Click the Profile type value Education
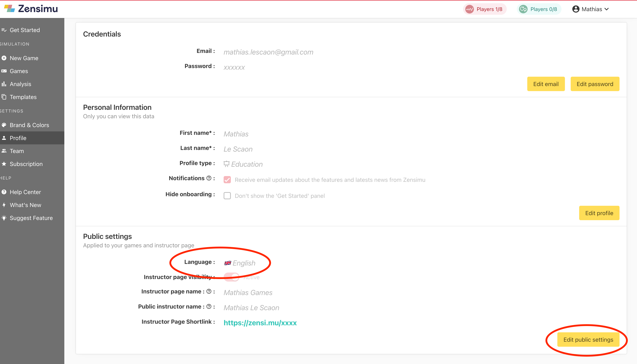The image size is (637, 364). click(247, 164)
